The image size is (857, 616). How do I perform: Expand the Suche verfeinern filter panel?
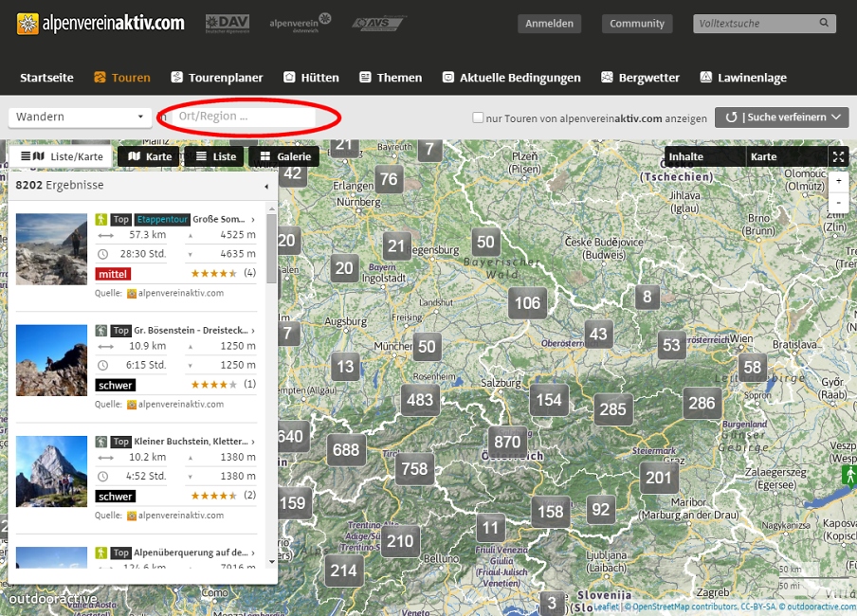pos(781,118)
